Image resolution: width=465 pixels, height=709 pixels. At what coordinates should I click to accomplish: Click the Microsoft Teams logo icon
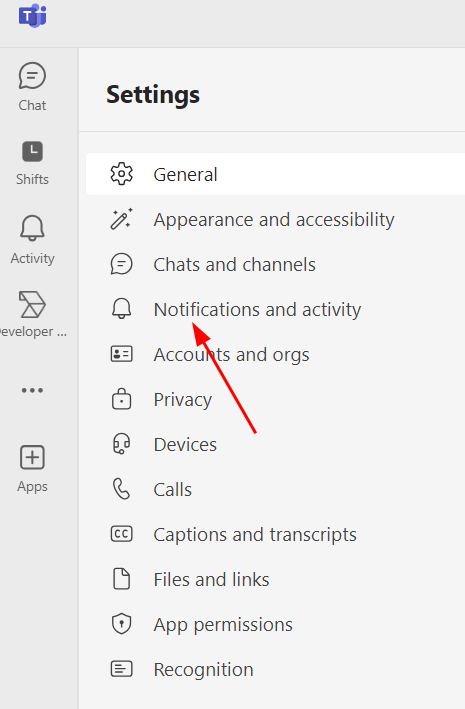[33, 16]
